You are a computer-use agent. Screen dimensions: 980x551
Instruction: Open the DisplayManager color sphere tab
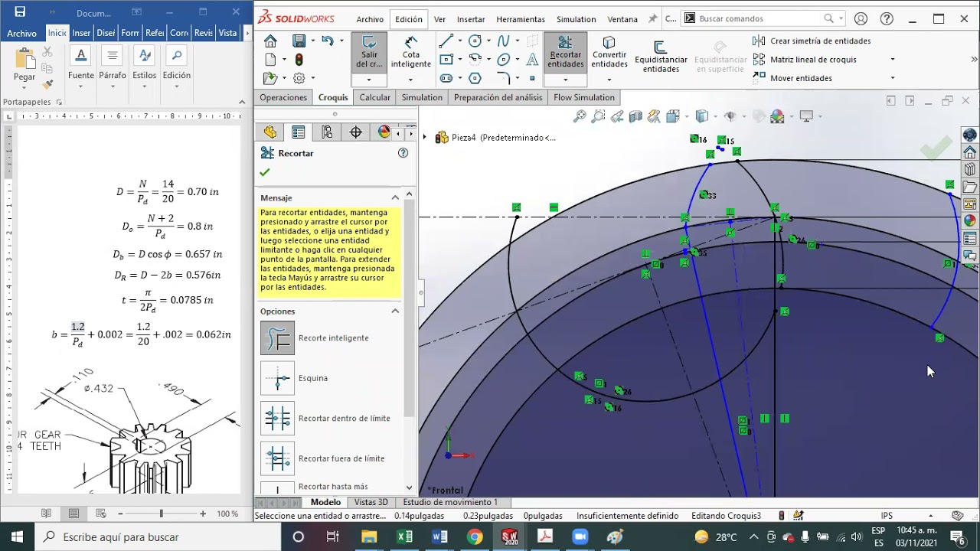coord(384,132)
